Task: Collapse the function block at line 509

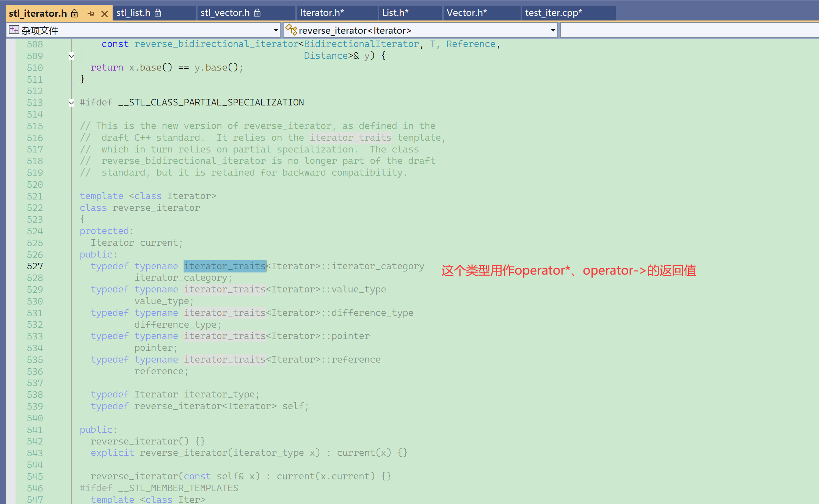Action: [71, 56]
